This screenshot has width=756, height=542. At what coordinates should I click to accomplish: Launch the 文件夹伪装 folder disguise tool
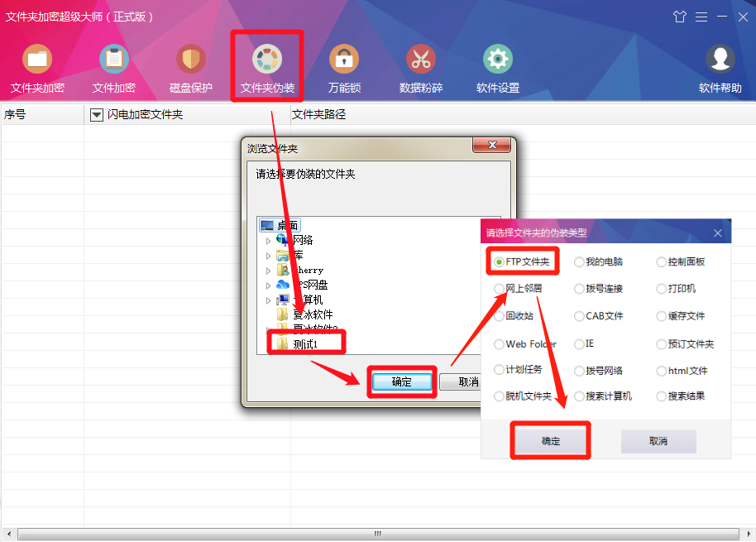point(267,69)
